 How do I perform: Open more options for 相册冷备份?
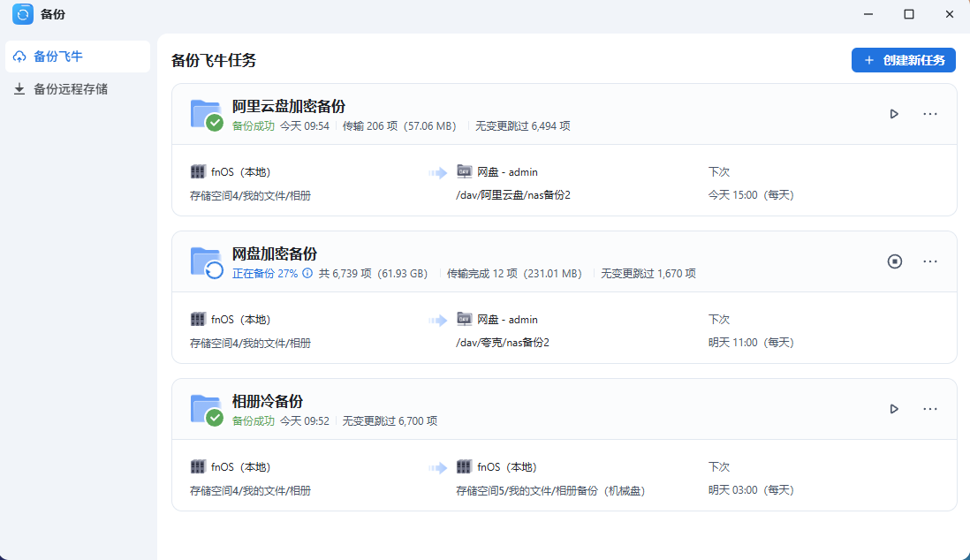tap(929, 409)
